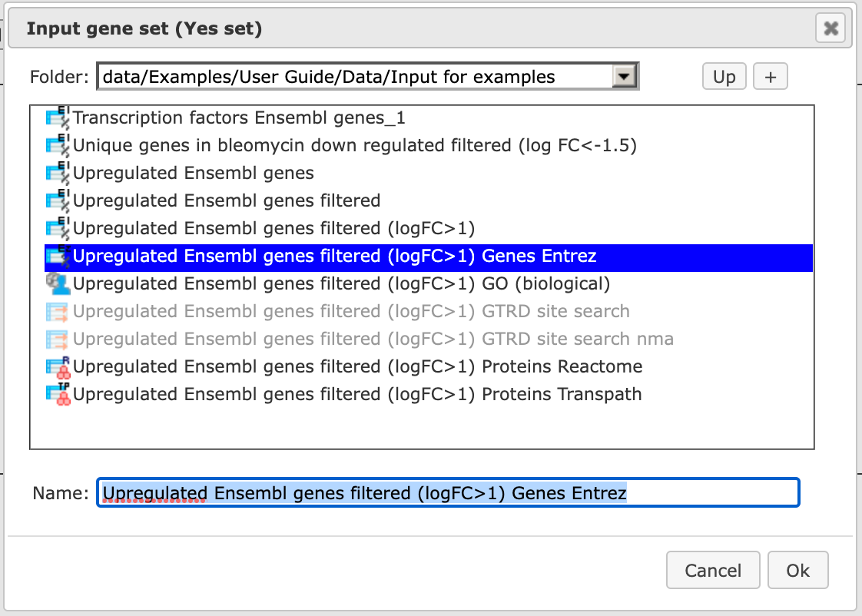Click the Upregulated Ensembl genes table icon
The height and width of the screenshot is (616, 862).
click(x=58, y=173)
